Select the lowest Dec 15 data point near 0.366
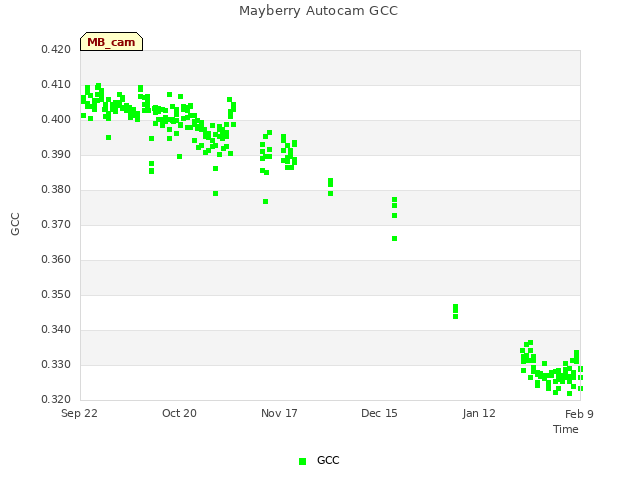The image size is (640, 480). click(x=394, y=238)
